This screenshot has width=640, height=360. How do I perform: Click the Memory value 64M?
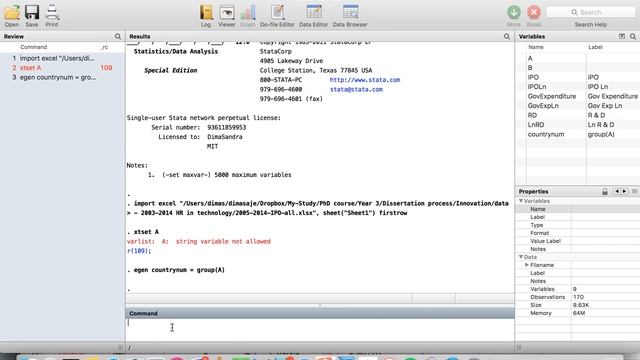click(x=579, y=313)
